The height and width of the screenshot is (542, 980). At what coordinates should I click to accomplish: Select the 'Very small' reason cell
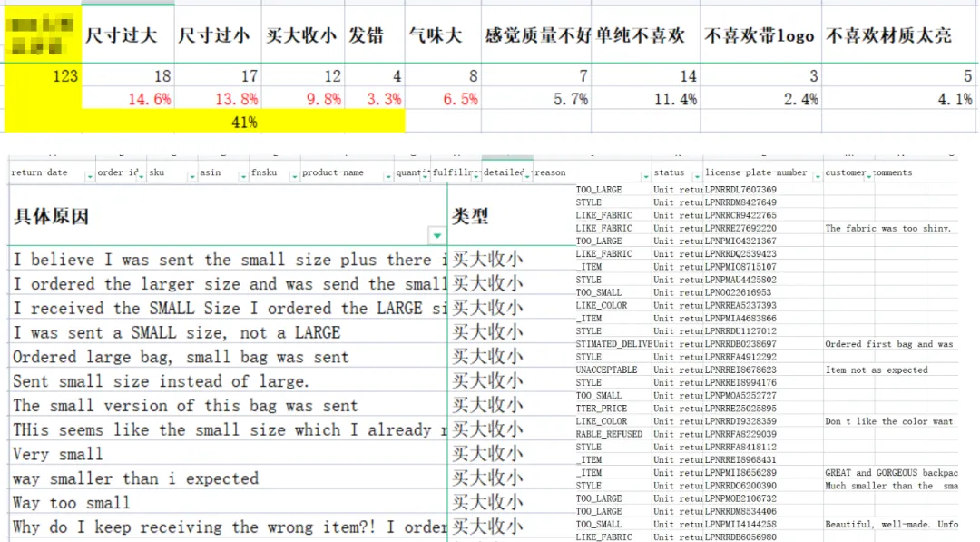[228, 455]
